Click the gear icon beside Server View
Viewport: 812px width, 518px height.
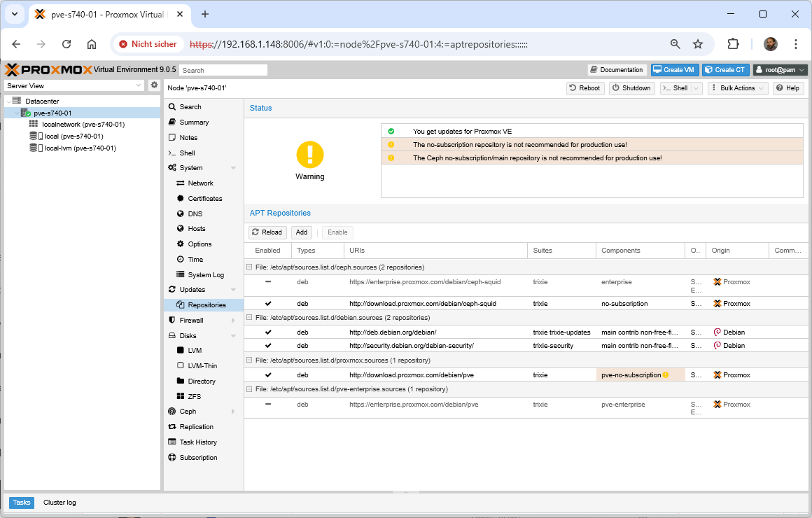[x=155, y=85]
